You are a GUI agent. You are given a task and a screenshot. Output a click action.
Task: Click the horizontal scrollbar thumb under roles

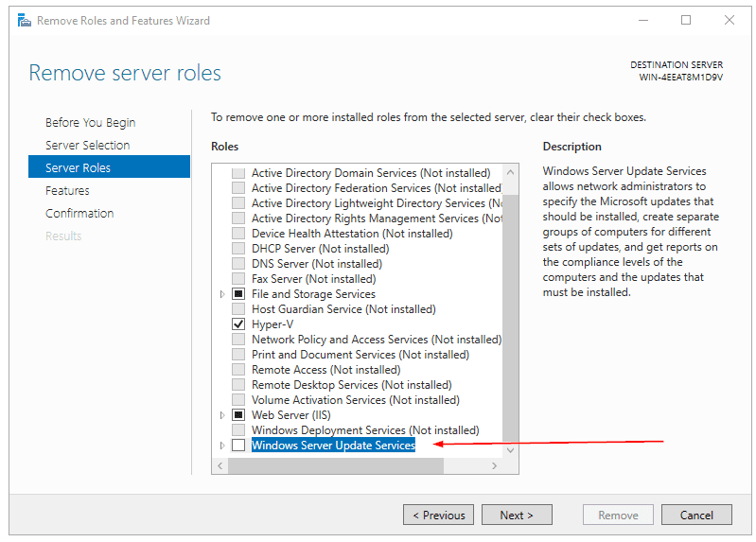[x=336, y=465]
